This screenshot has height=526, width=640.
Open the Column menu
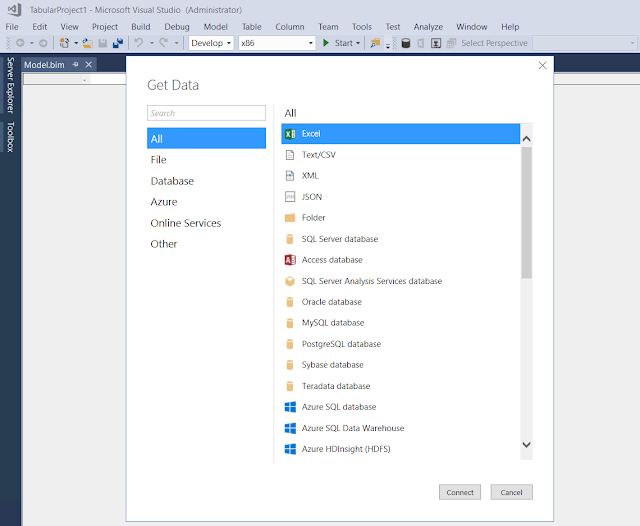(290, 27)
